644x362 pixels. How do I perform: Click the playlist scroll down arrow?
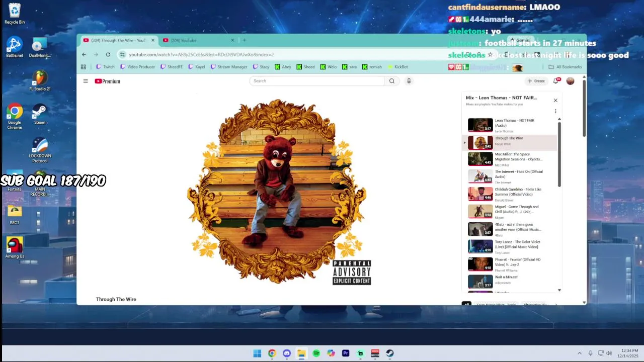[559, 290]
